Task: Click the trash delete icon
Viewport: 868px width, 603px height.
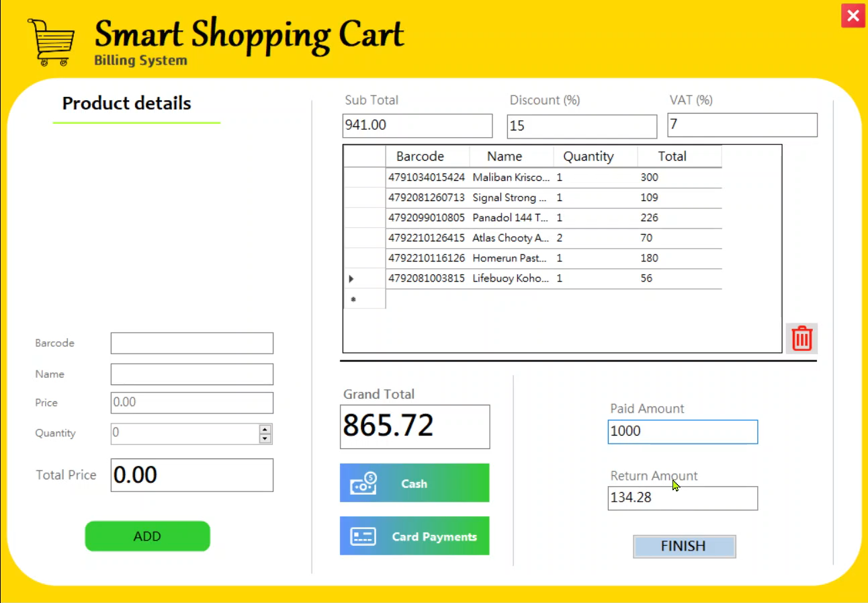Action: (x=801, y=338)
